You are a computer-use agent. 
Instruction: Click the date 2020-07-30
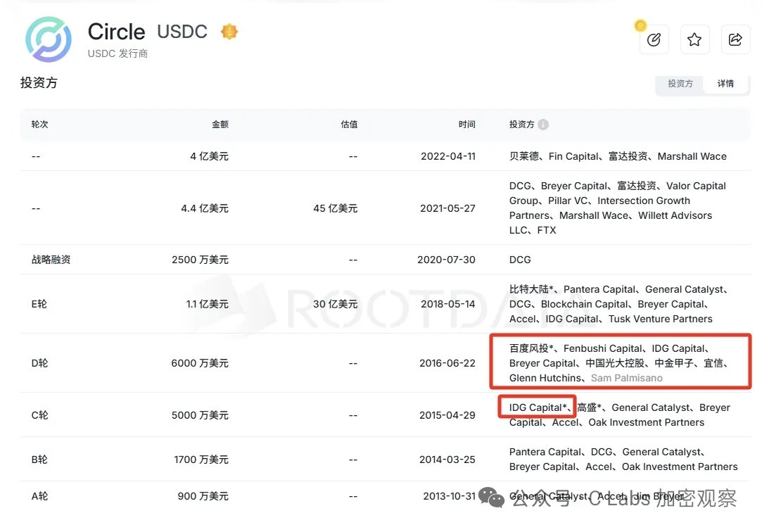[x=446, y=260]
